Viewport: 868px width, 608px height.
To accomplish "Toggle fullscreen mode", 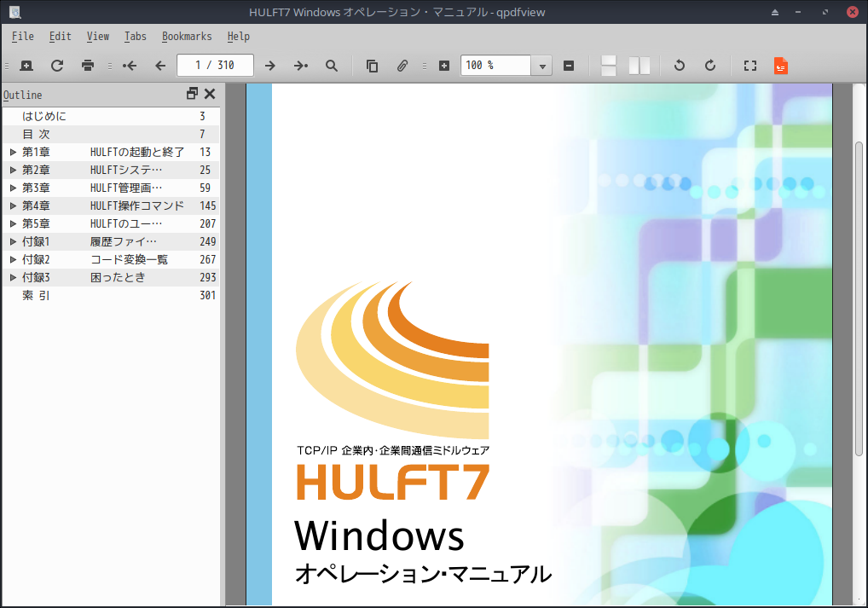I will (x=750, y=66).
